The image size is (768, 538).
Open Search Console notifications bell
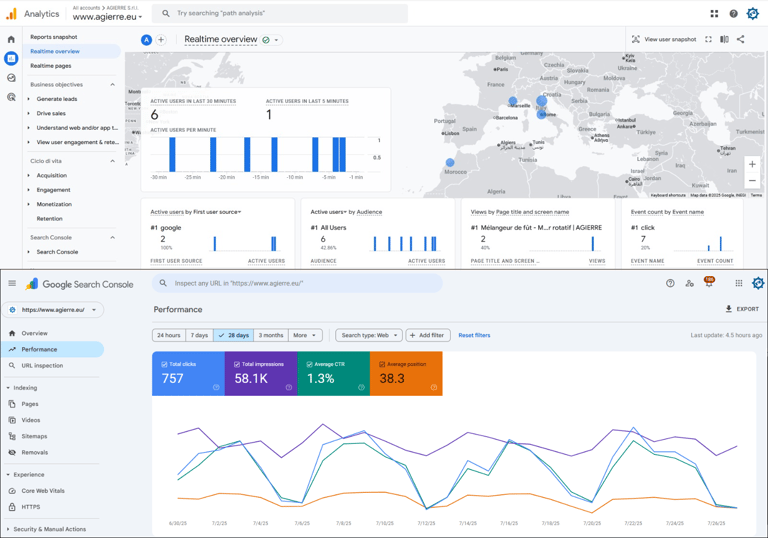(x=709, y=282)
